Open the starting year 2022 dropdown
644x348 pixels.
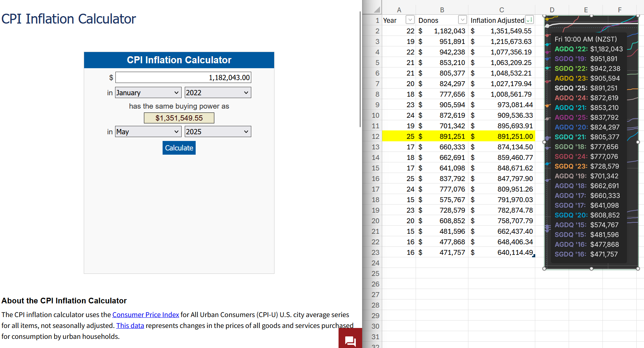click(218, 92)
